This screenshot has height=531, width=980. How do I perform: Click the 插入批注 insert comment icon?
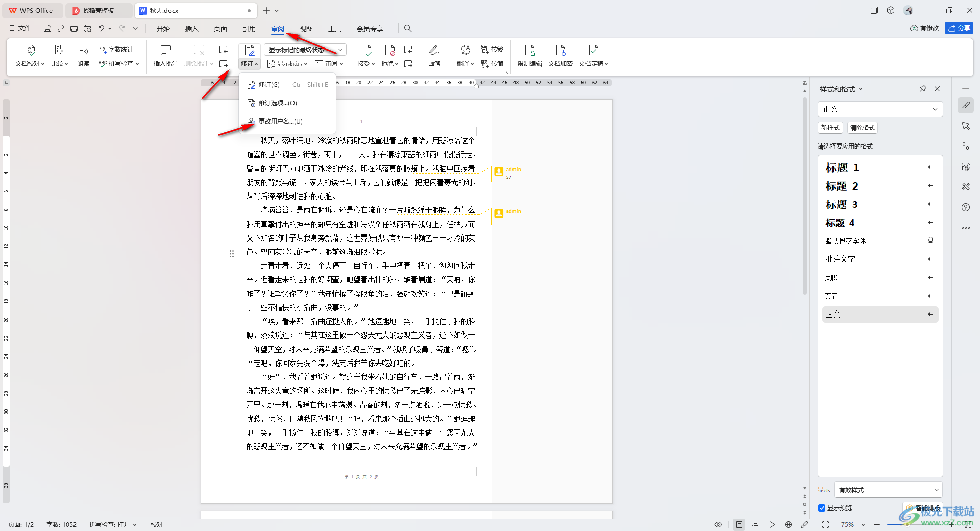click(166, 50)
